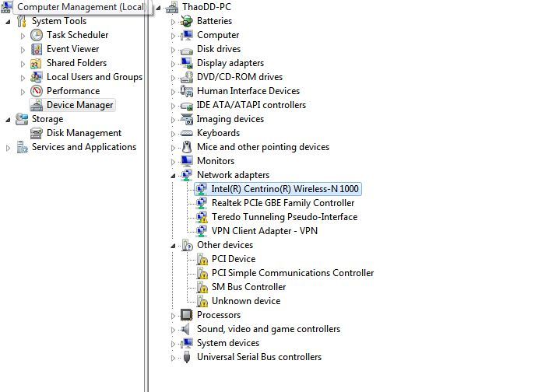Click the Mice and other pointing devices icon
This screenshot has width=545, height=392.
pos(187,147)
